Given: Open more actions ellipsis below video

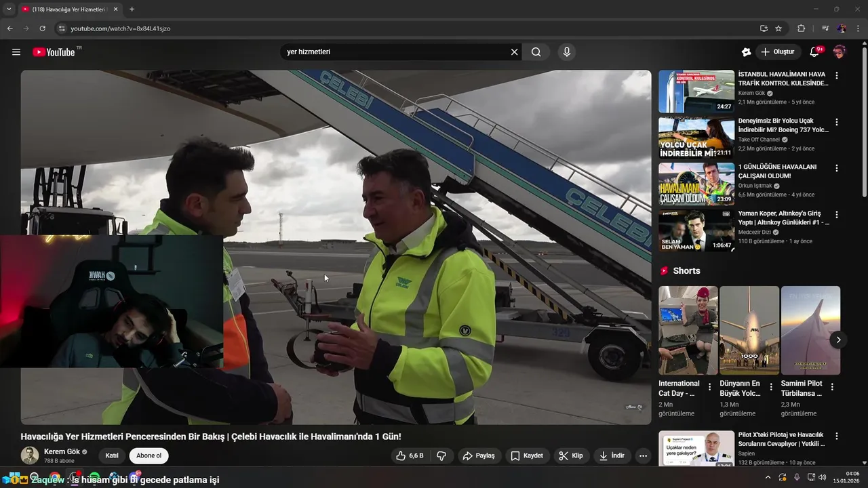Looking at the screenshot, I should pyautogui.click(x=644, y=456).
